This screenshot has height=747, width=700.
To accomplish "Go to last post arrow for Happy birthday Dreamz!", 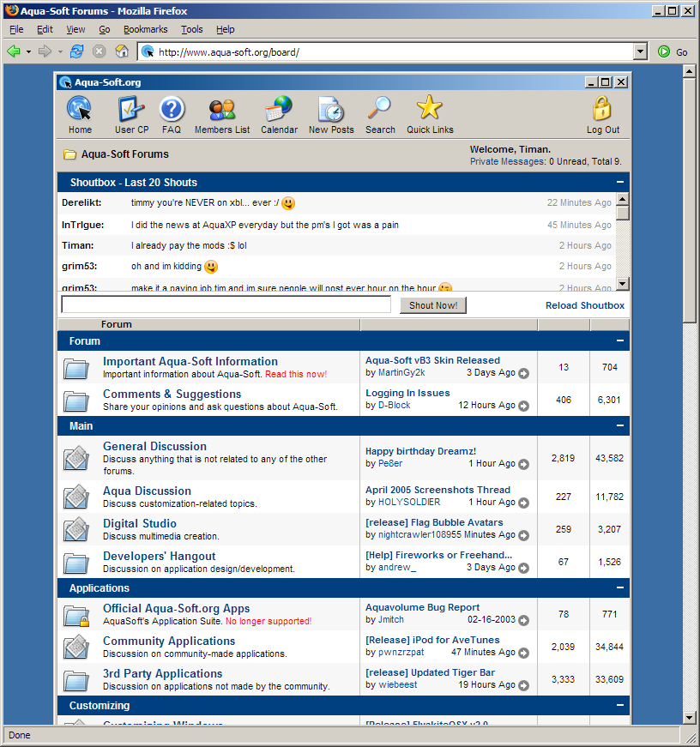I will pos(523,464).
